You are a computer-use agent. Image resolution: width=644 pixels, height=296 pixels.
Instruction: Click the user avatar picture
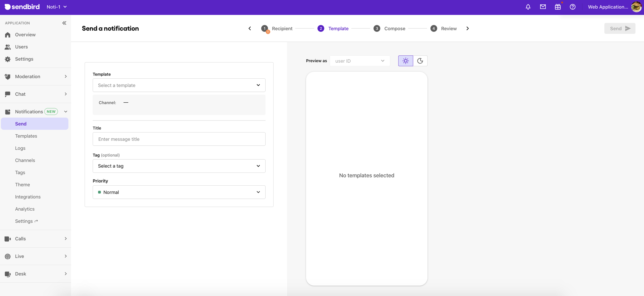click(x=636, y=7)
